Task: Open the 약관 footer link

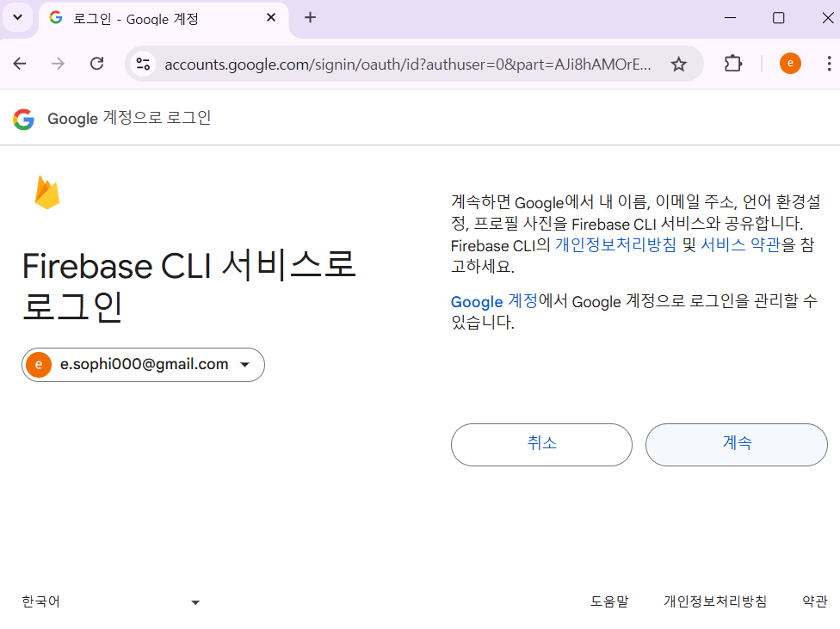Action: (x=815, y=601)
